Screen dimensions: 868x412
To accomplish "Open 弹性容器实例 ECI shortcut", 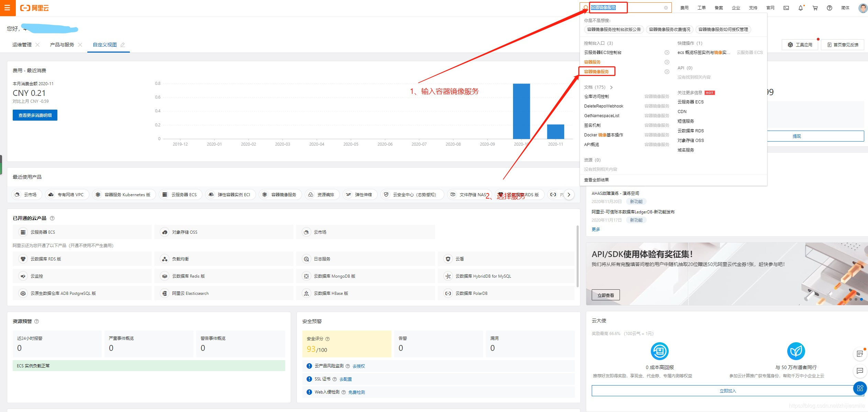I will click(x=231, y=194).
